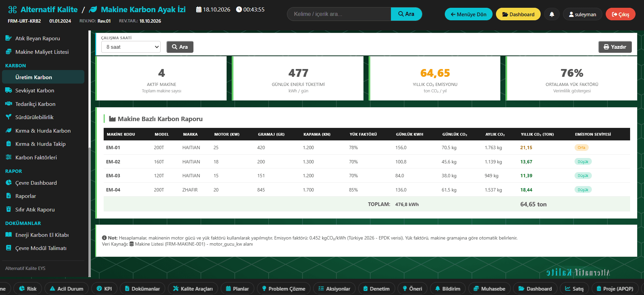Open Kalite Araçları bottom tab
Screen dimensions: 644x295
(x=193, y=289)
